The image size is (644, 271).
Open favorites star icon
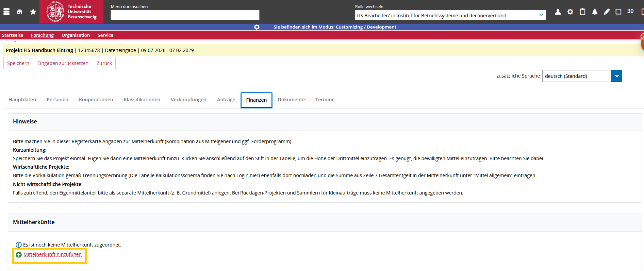[x=33, y=12]
